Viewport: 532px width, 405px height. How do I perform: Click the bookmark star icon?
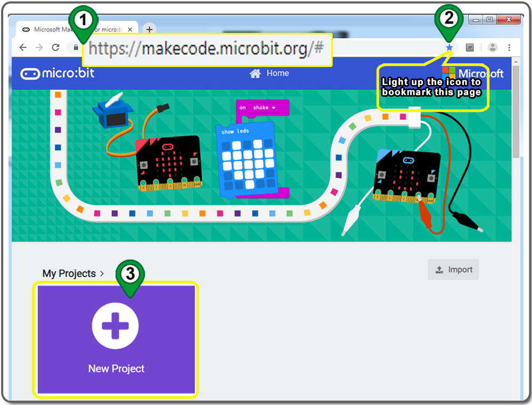click(449, 47)
